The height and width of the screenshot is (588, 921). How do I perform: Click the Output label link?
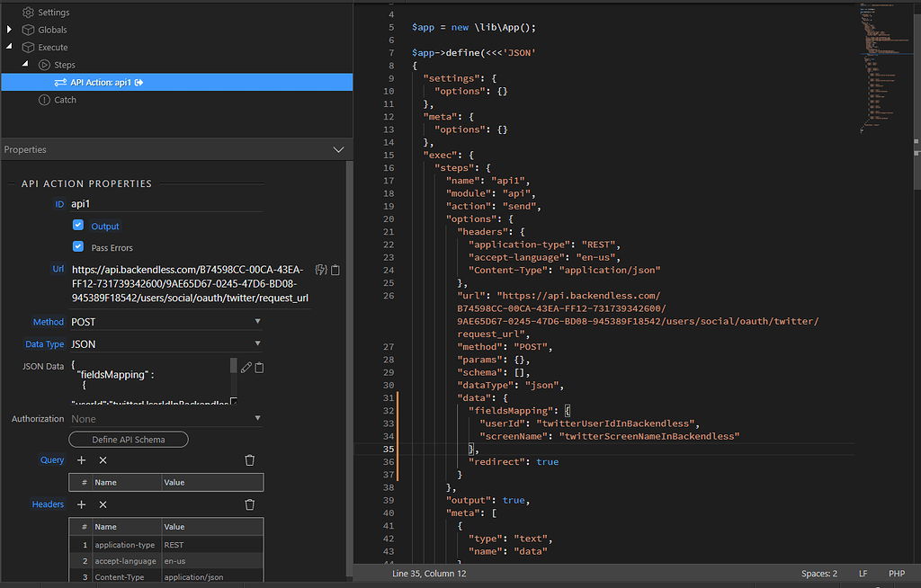tap(105, 227)
